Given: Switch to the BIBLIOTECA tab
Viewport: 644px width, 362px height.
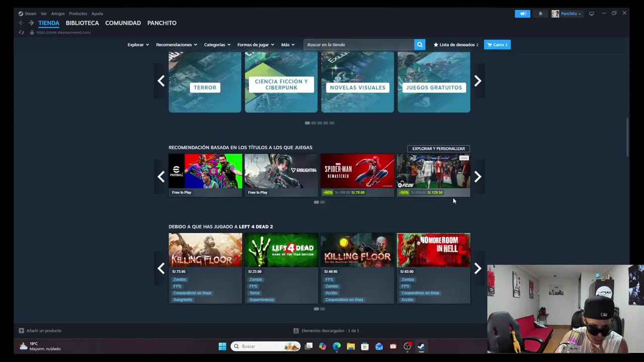Looking at the screenshot, I should 82,23.
